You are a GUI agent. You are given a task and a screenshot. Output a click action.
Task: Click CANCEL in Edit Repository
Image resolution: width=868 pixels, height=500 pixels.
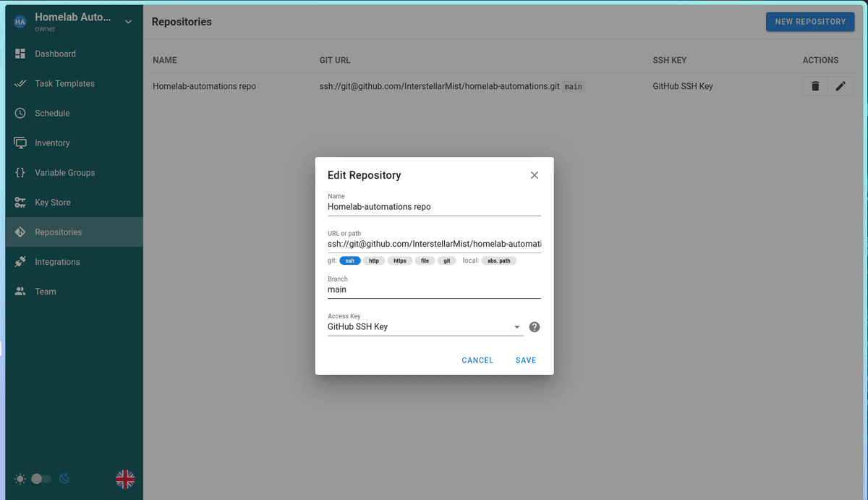tap(477, 360)
